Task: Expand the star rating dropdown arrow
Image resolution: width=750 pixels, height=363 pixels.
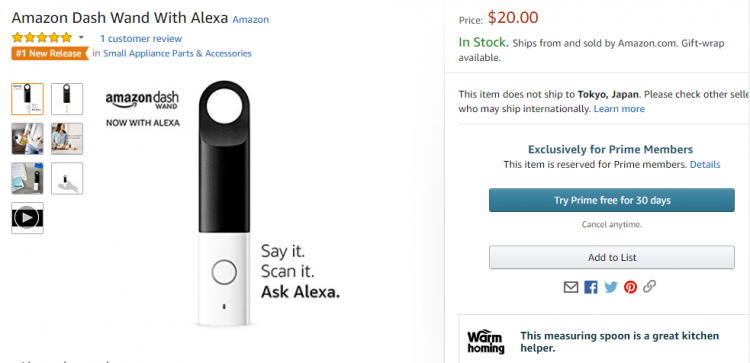Action: pos(81,38)
